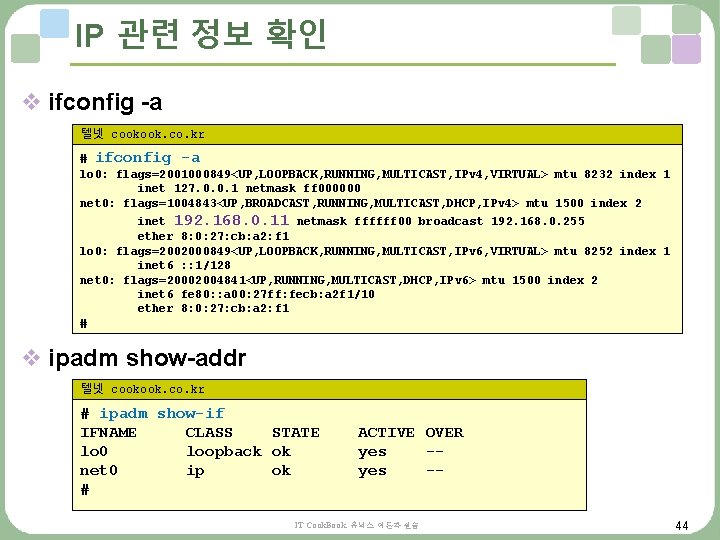
Task: Click "mtu 8232" in the lo0 IPv4 line
Action: coord(583,174)
